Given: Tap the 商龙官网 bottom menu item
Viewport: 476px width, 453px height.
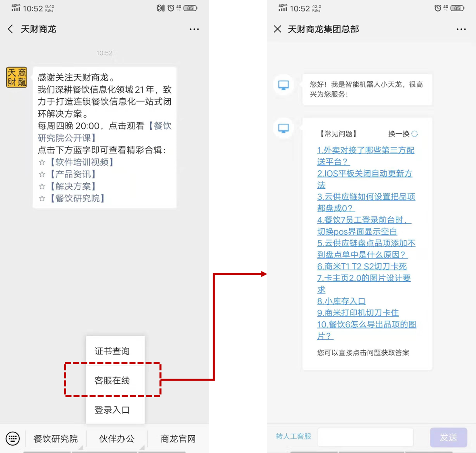Looking at the screenshot, I should pos(178,439).
